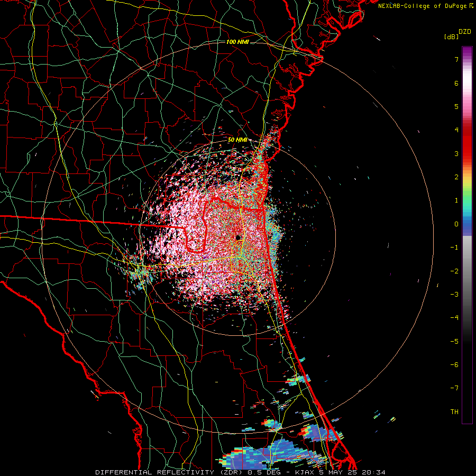This screenshot has height=476, width=476.
Task: Select the 0 value on the scale
Action: (456, 224)
